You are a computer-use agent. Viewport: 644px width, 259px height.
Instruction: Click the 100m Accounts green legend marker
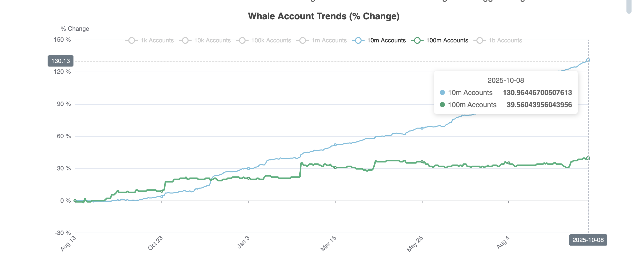point(417,40)
